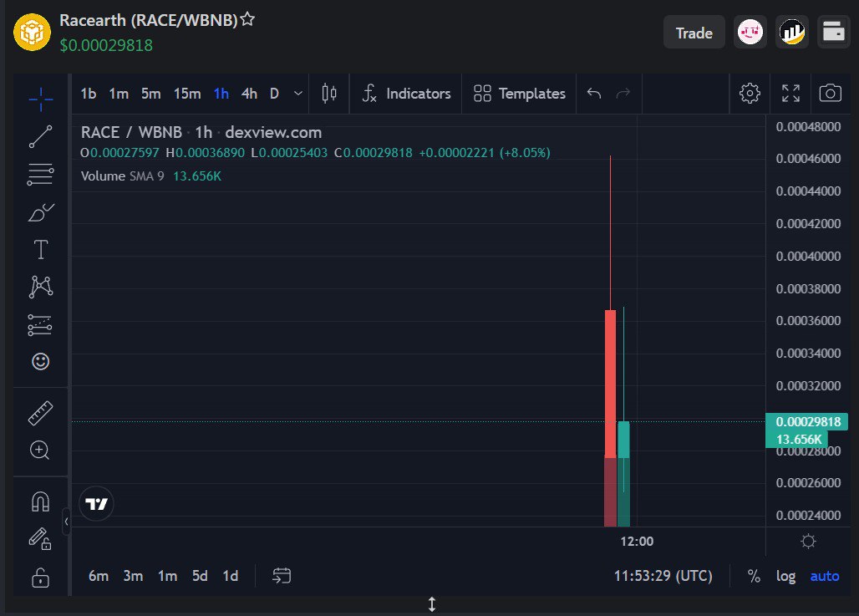The height and width of the screenshot is (616, 859).
Task: Expand the interval dropdown chevron
Action: [298, 94]
